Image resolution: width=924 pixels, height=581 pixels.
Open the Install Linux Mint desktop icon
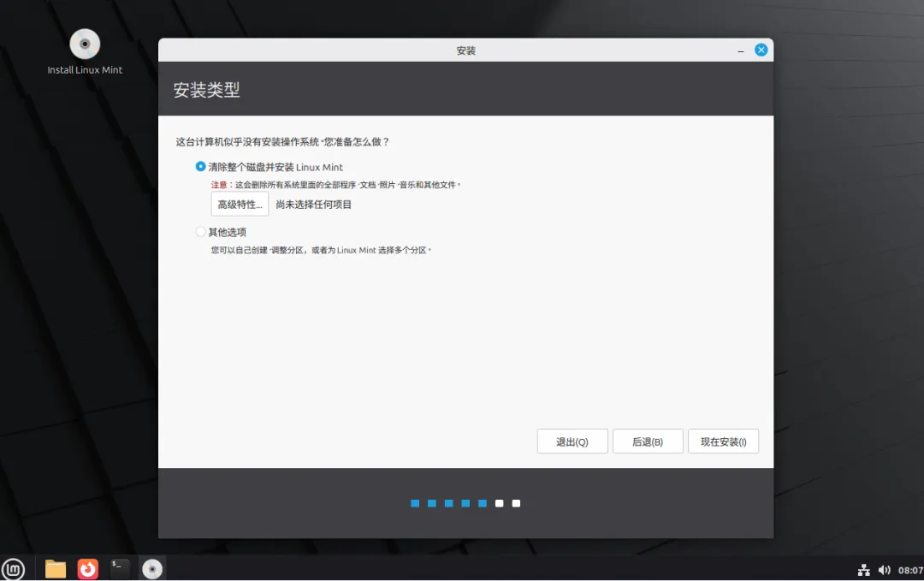(85, 52)
